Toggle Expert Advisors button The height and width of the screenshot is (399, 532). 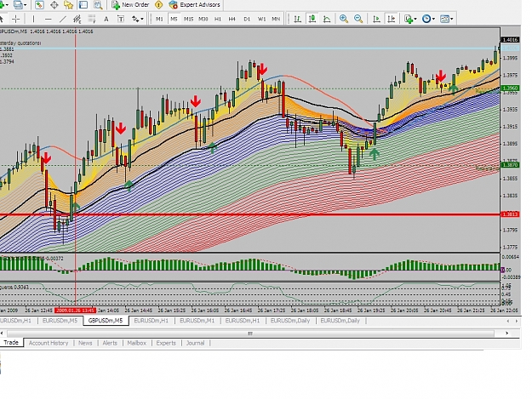[194, 5]
